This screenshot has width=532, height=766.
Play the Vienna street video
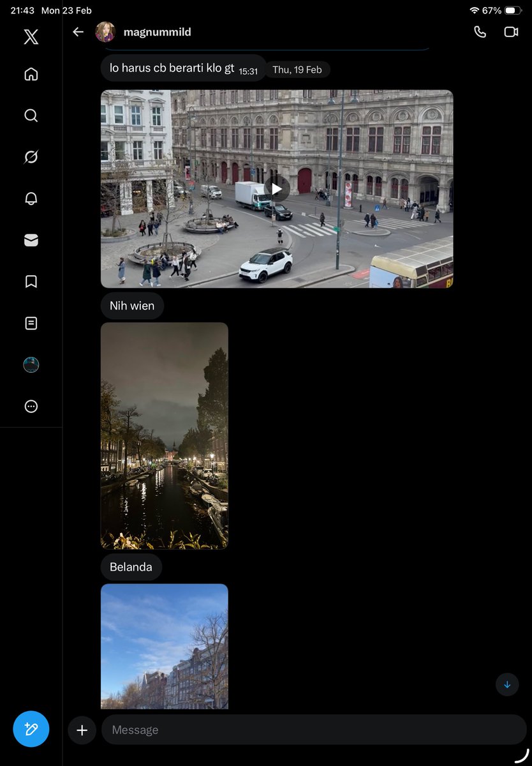277,189
